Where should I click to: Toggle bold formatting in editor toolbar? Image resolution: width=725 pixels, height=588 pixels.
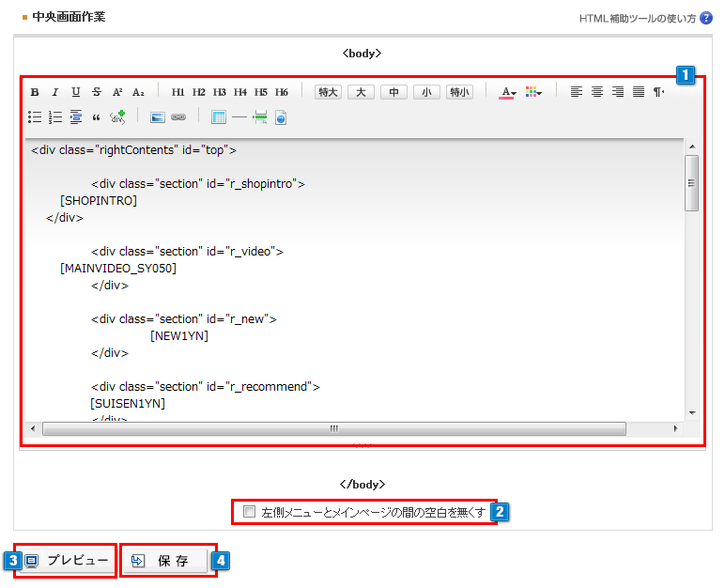click(x=35, y=92)
